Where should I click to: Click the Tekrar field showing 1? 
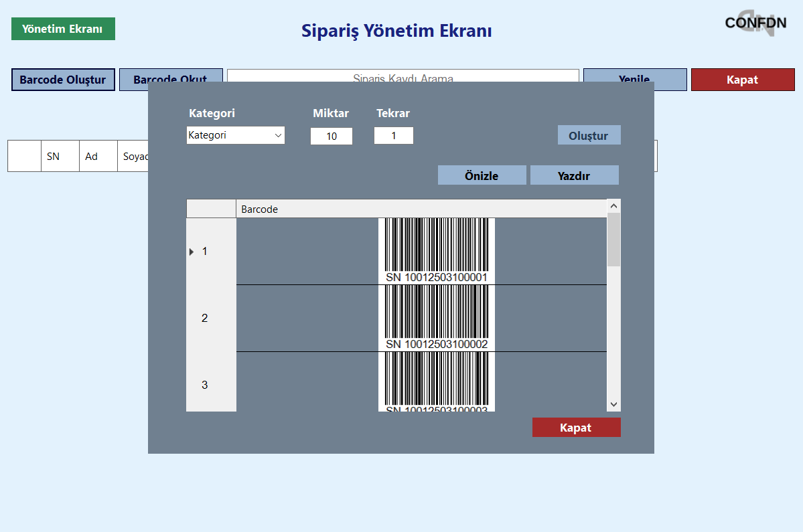[393, 136]
